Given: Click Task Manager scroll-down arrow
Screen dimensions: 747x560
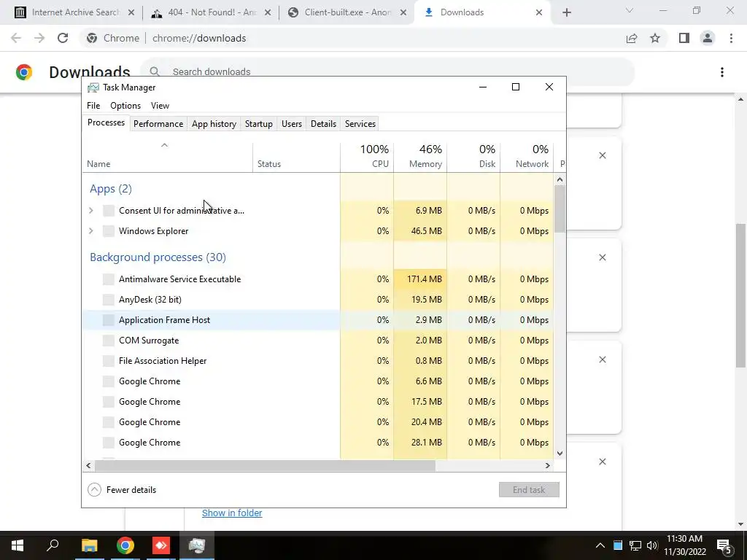Looking at the screenshot, I should point(560,454).
